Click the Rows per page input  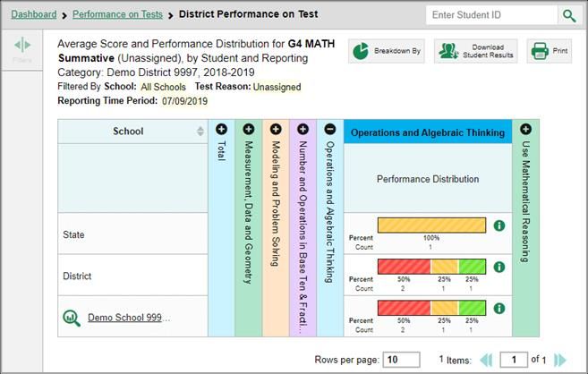point(401,360)
